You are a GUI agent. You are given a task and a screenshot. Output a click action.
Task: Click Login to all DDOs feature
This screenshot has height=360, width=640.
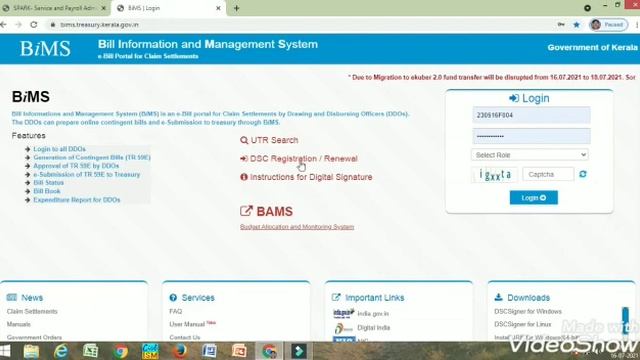[x=60, y=149]
